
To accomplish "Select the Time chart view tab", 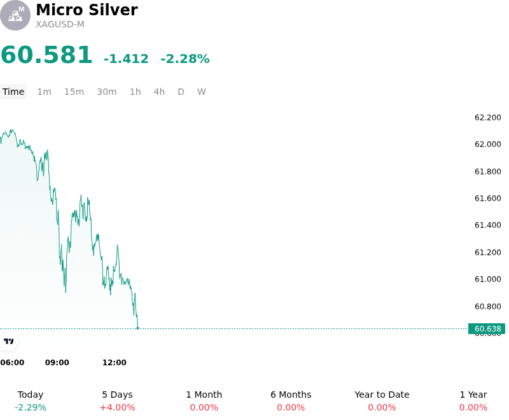I will 13,92.
